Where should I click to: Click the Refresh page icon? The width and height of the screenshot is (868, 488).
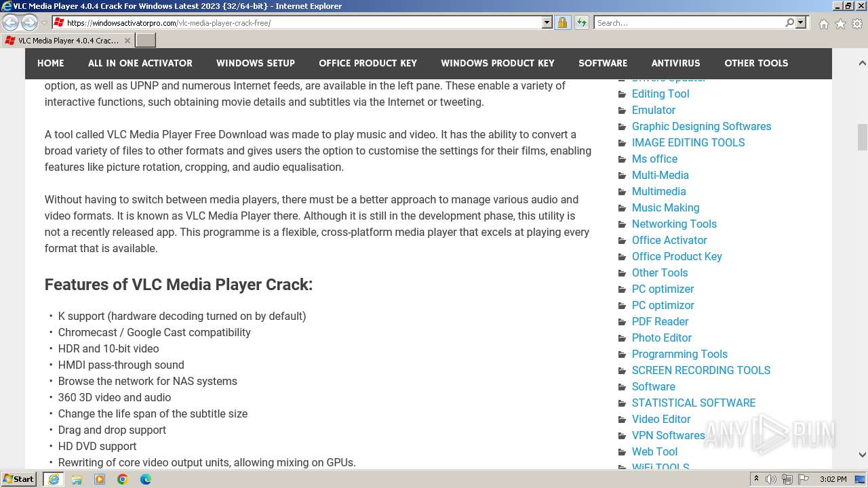pyautogui.click(x=581, y=23)
